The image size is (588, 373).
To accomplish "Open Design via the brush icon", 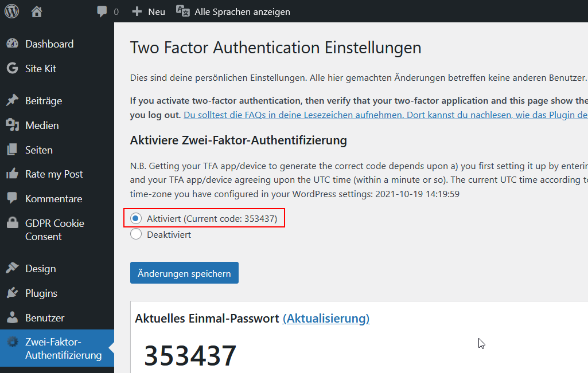I will pos(13,268).
